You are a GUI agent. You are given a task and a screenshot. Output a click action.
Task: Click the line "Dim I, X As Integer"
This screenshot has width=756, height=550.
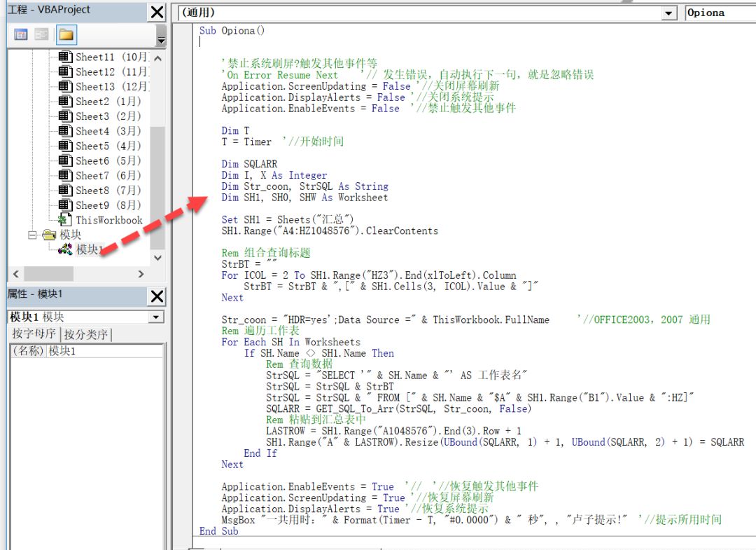point(274,175)
